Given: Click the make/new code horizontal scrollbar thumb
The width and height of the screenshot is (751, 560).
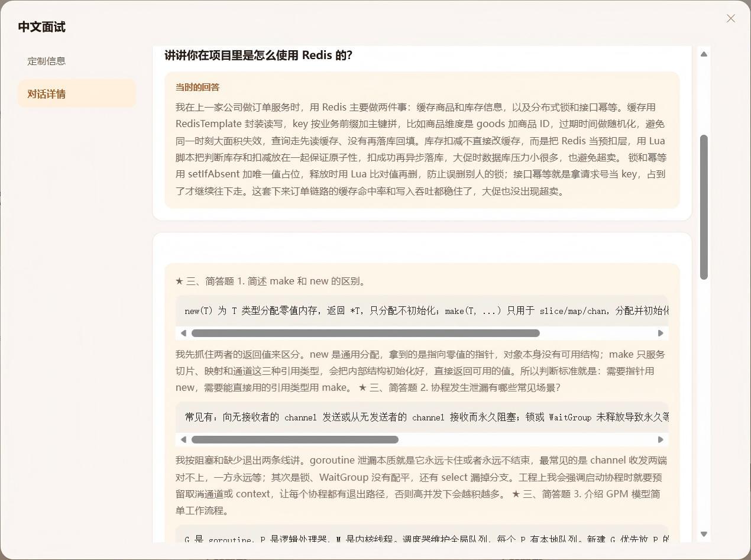Looking at the screenshot, I should [x=365, y=333].
